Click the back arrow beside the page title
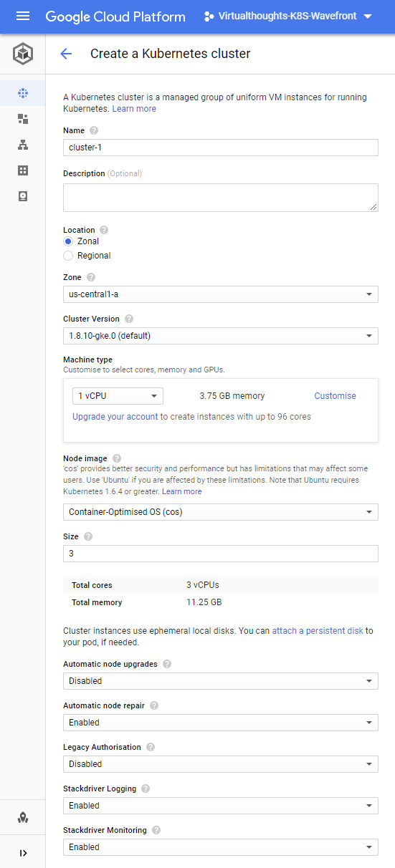Image resolution: width=395 pixels, height=868 pixels. click(66, 54)
